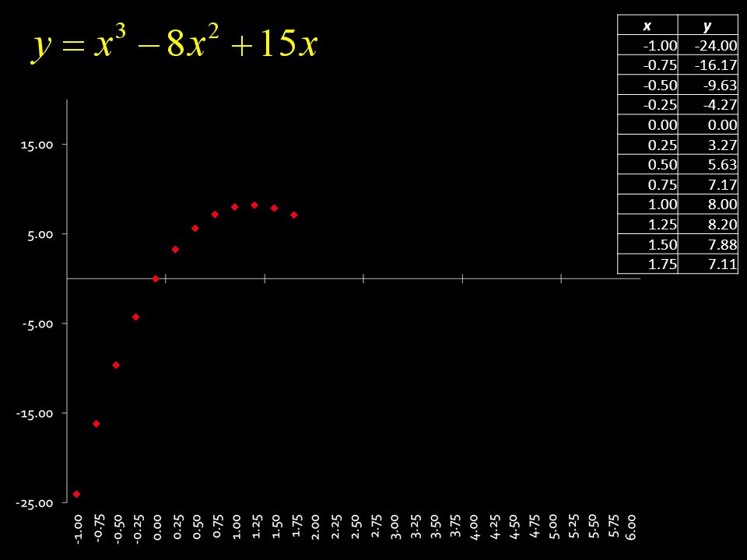Screen dimensions: 747x560
Task: Select the table x-column cell 1.75
Action: tap(647, 264)
